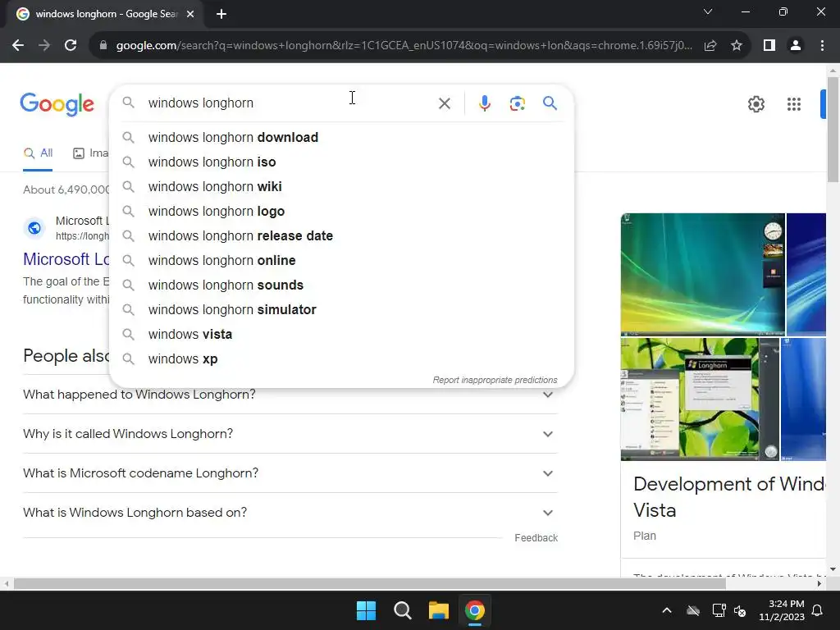Click the scrollbar's down arrow
Image resolution: width=840 pixels, height=630 pixels.
(x=833, y=569)
